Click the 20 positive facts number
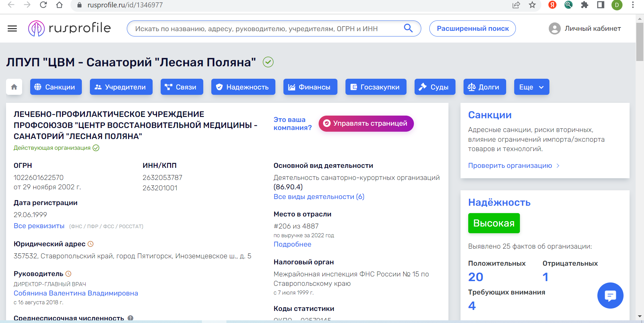Viewport: 644px width, 323px height. point(476,277)
